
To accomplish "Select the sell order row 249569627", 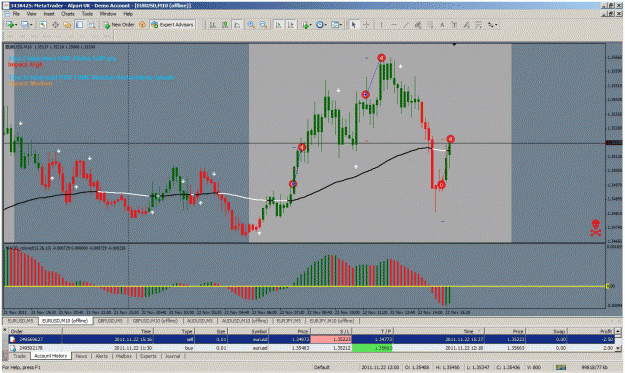I will (311, 340).
